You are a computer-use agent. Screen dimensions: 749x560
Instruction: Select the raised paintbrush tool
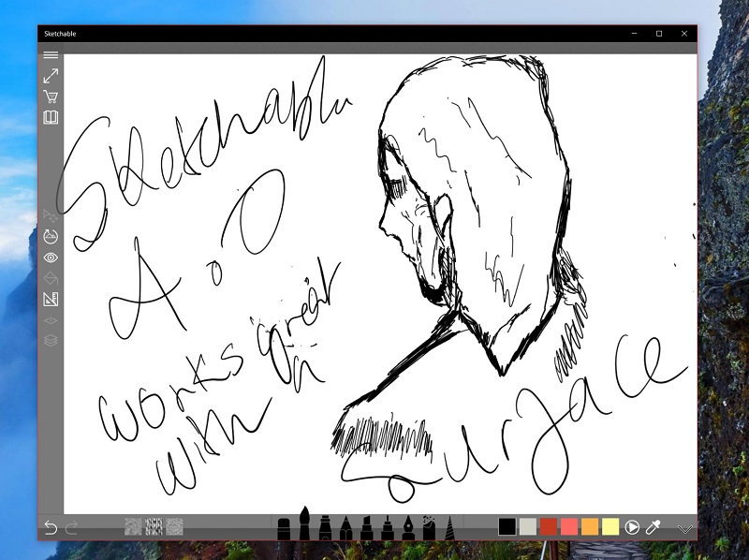[304, 523]
